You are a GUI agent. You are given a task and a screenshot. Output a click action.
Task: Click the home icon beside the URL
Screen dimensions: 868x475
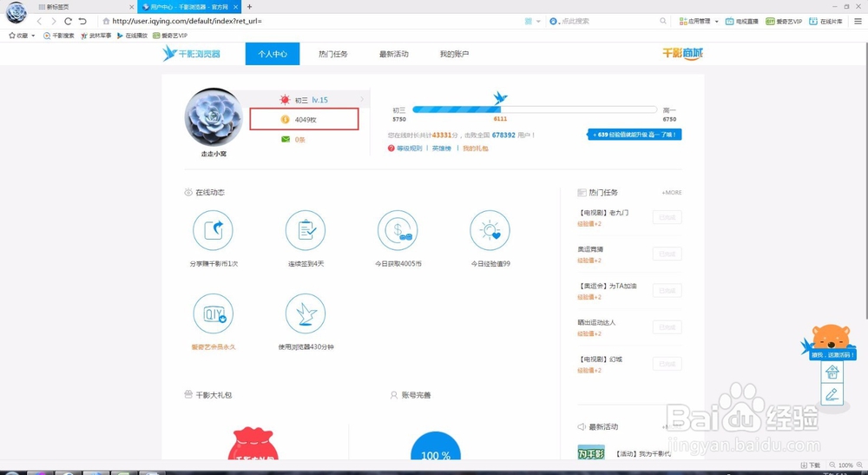(106, 21)
